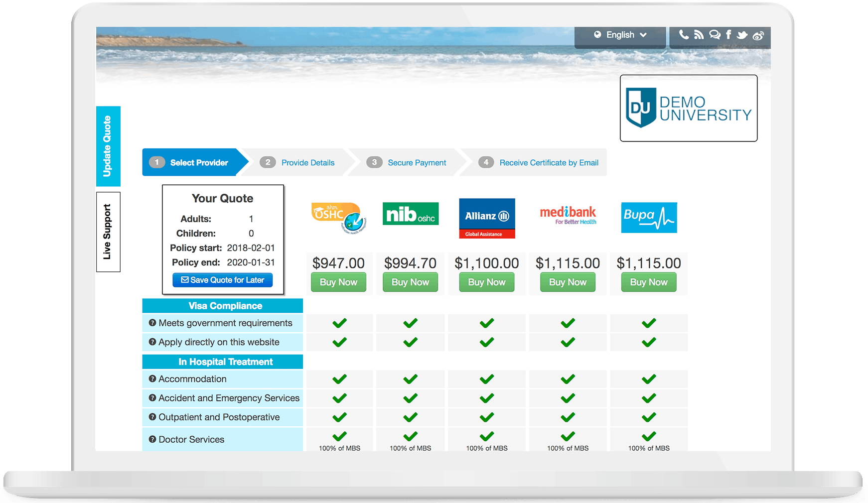Click the Doctor Services row label
This screenshot has width=868, height=503.
click(x=191, y=439)
